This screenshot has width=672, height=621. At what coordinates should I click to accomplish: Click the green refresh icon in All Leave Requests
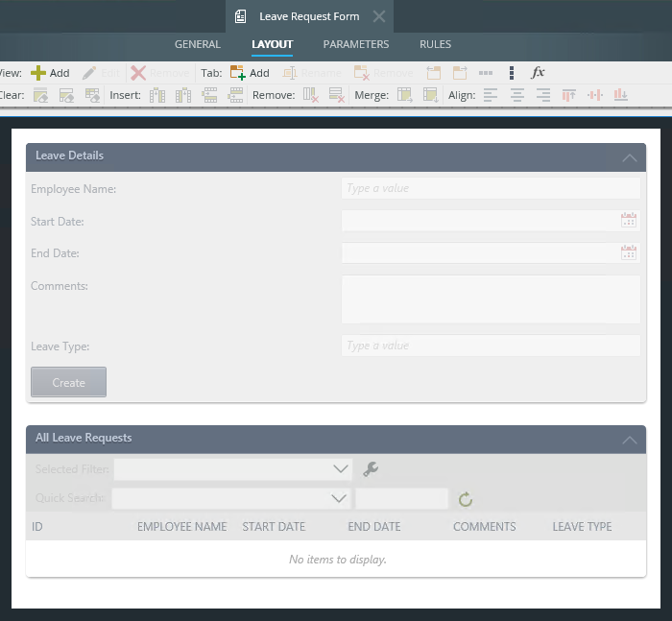[x=466, y=499]
